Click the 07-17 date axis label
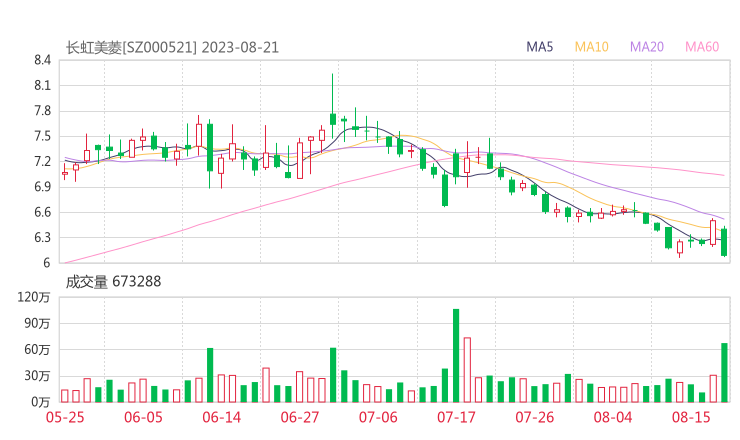The image size is (740, 440). 456,417
